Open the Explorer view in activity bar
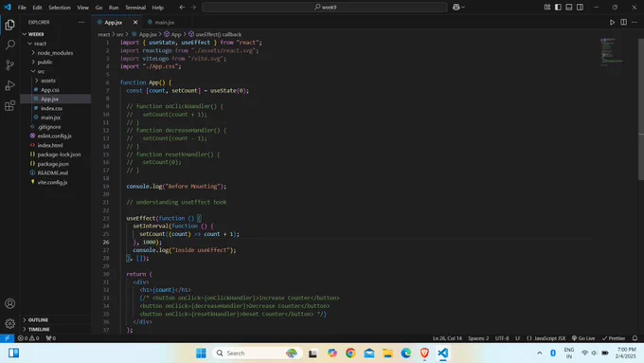This screenshot has height=363, width=644. [x=9, y=25]
